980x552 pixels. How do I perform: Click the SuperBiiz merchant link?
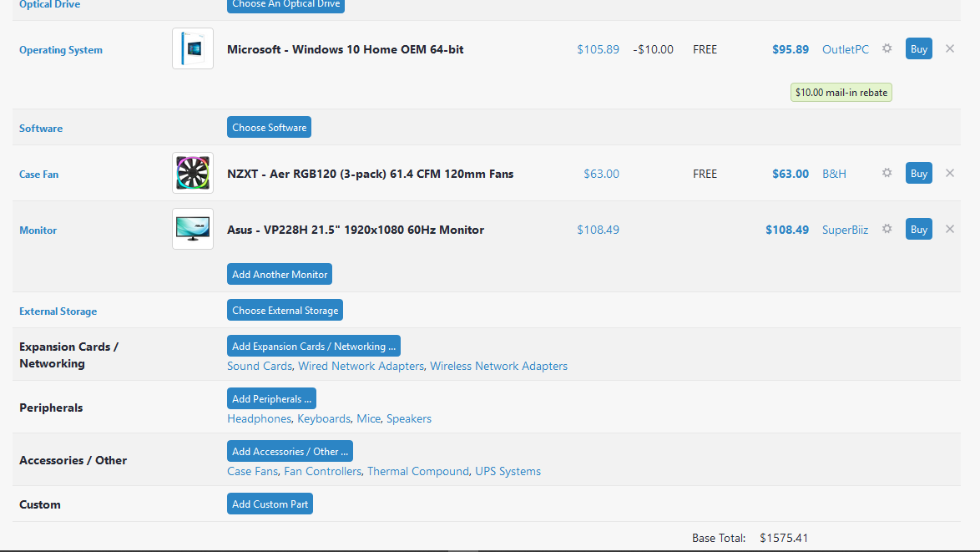pyautogui.click(x=845, y=230)
